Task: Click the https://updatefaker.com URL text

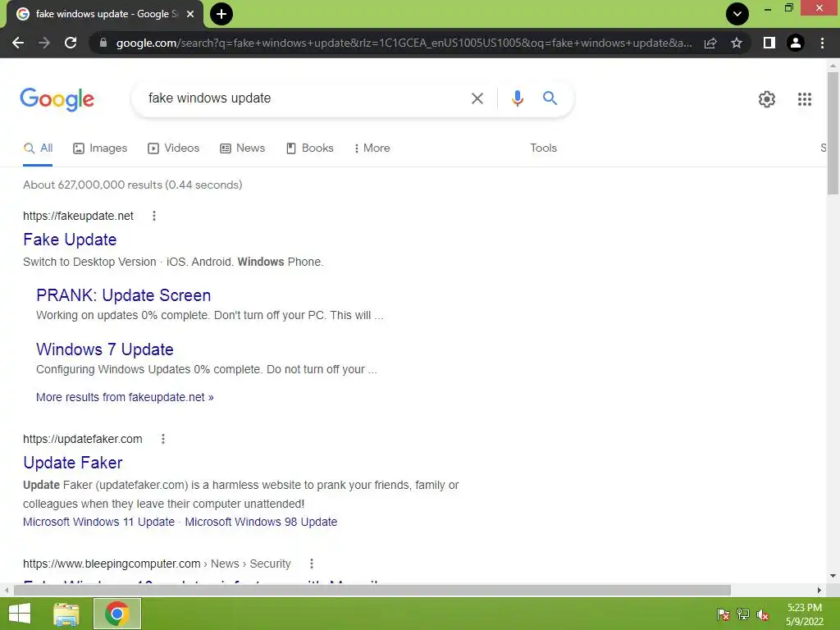Action: click(83, 439)
